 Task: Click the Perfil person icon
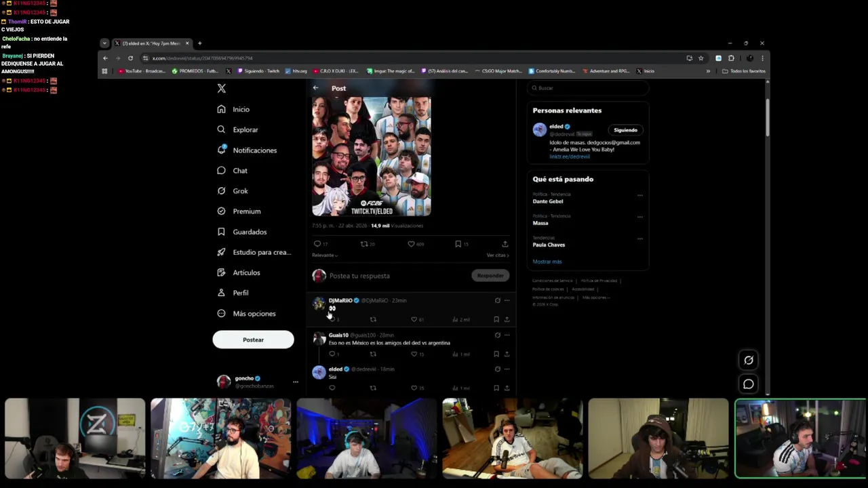221,293
